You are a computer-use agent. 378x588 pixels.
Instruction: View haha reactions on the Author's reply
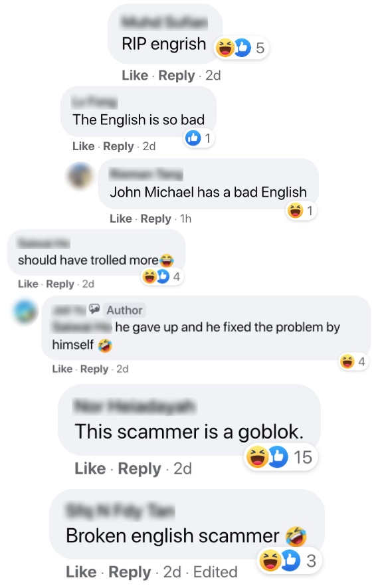pos(352,361)
